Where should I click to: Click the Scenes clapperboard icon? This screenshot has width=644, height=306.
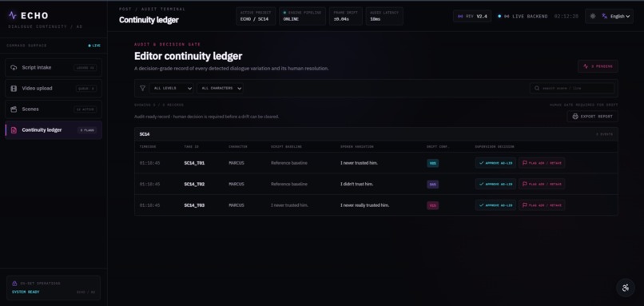click(14, 109)
